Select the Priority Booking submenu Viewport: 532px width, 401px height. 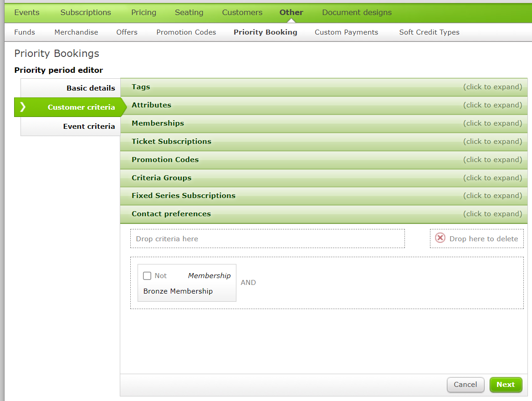point(266,32)
